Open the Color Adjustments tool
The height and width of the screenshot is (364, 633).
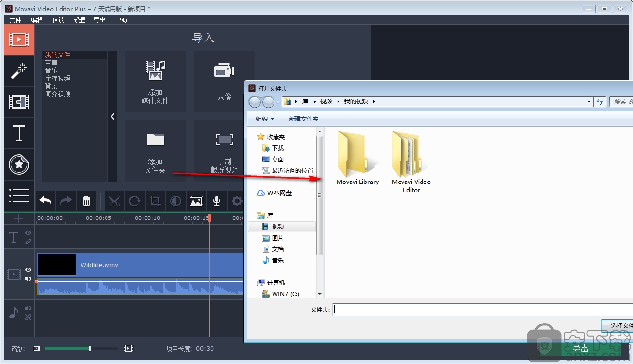tap(176, 201)
